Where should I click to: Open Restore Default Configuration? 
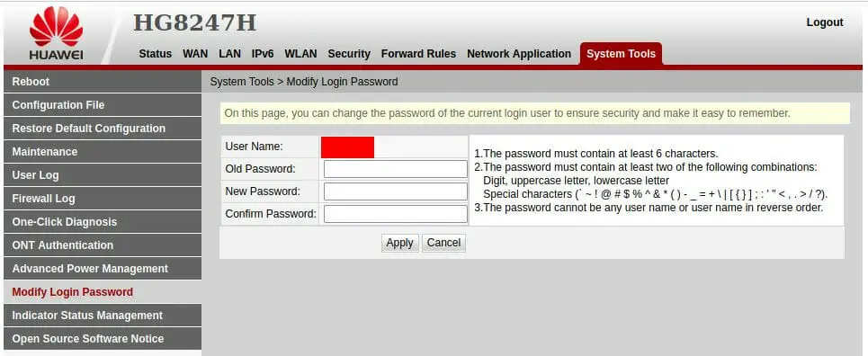coord(103,128)
